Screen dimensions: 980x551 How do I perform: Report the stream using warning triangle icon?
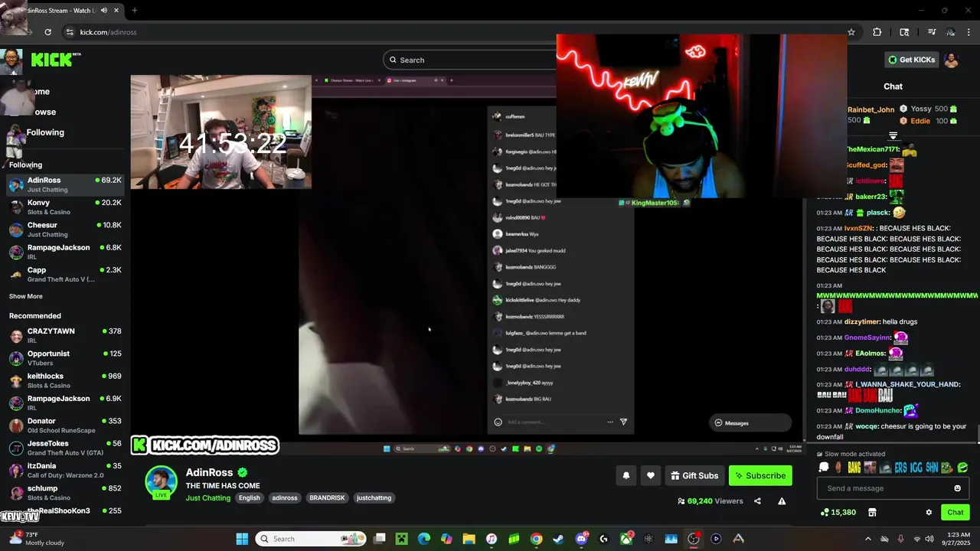[x=782, y=501]
